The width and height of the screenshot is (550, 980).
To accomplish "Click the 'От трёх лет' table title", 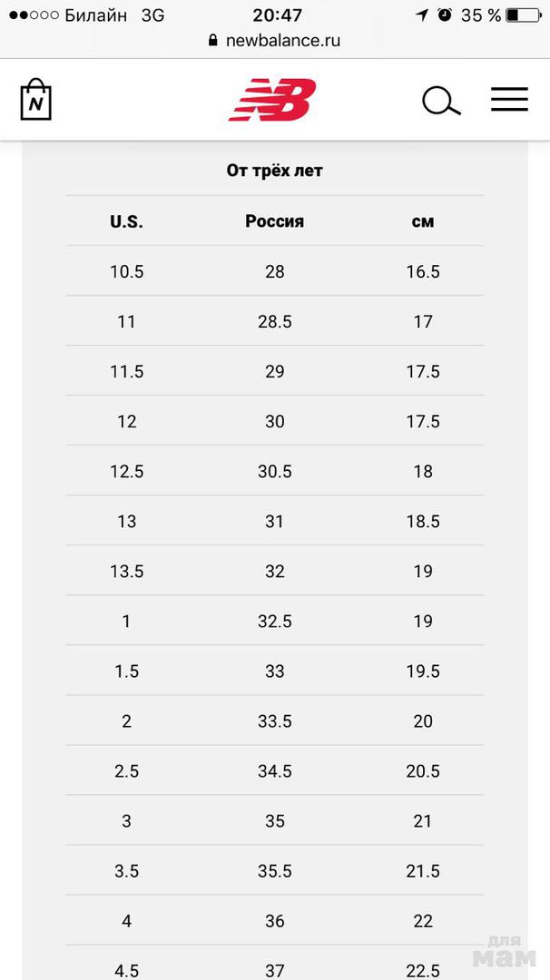I will [x=274, y=171].
